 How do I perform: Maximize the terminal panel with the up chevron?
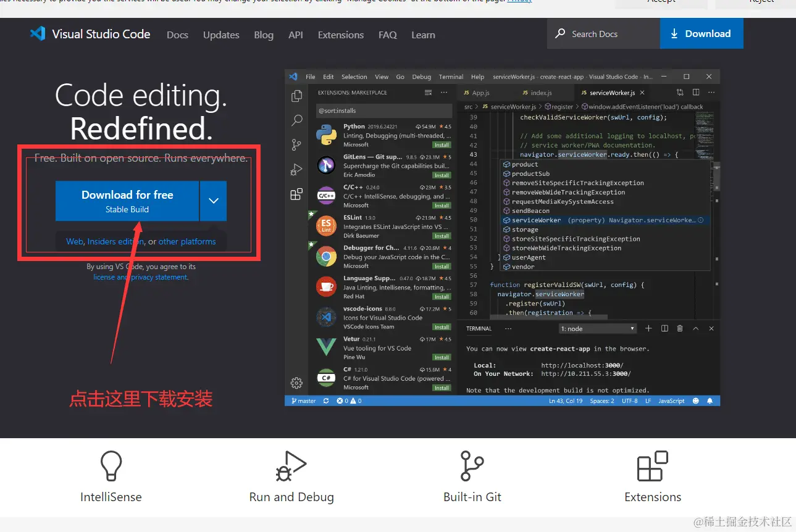(696, 329)
